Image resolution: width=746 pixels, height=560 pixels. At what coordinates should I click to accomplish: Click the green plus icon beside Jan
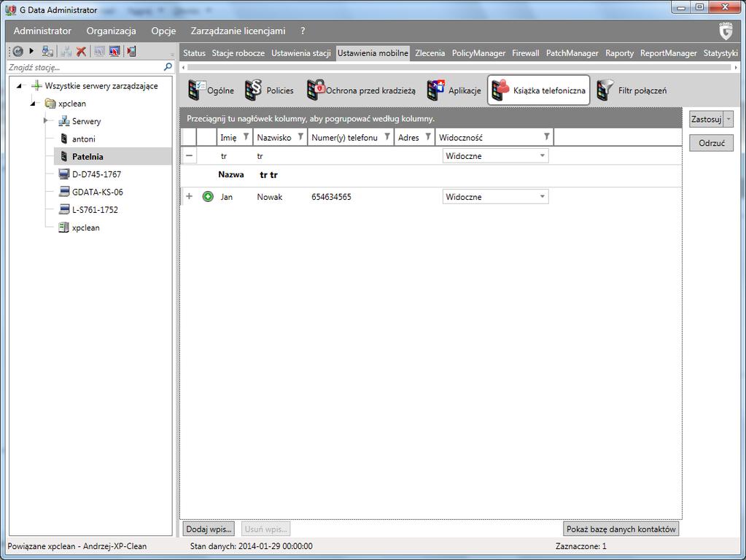208,196
